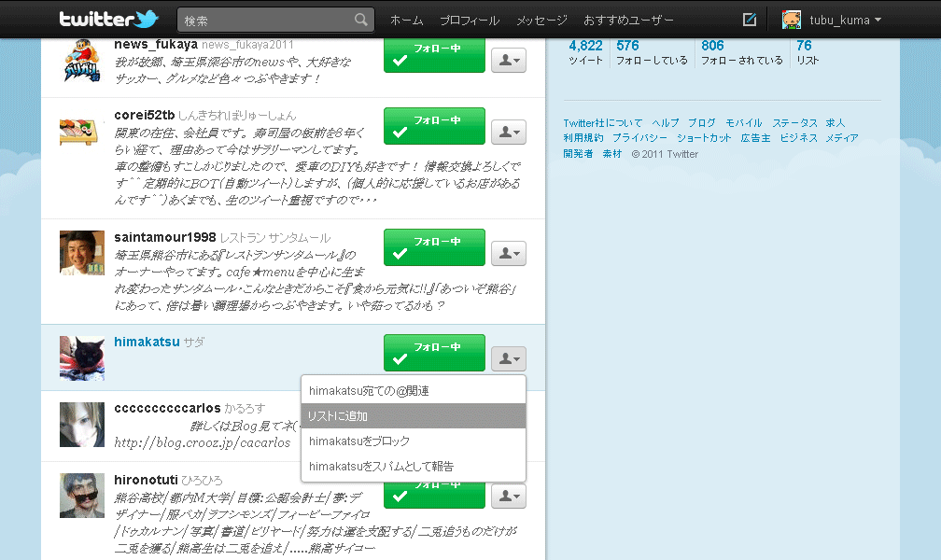
Task: Toggle フォロー中 button for hironotuti
Action: 434,496
